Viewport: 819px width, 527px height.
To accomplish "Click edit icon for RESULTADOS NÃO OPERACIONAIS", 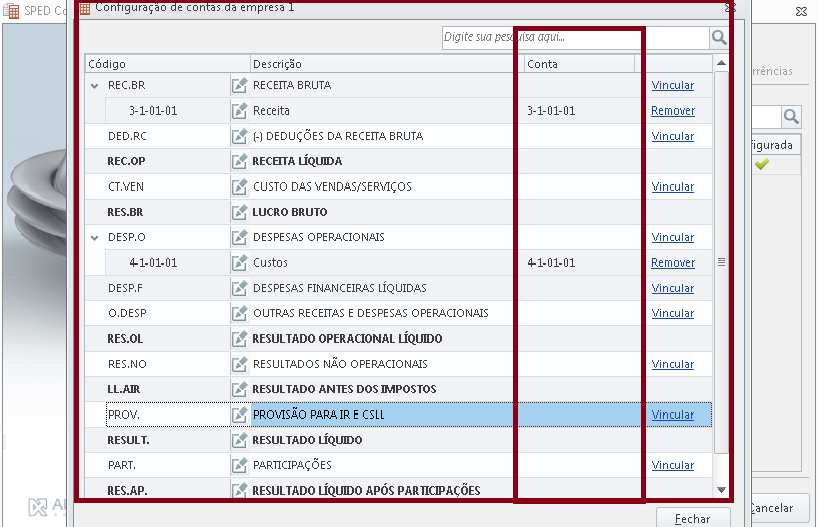I will pyautogui.click(x=239, y=364).
